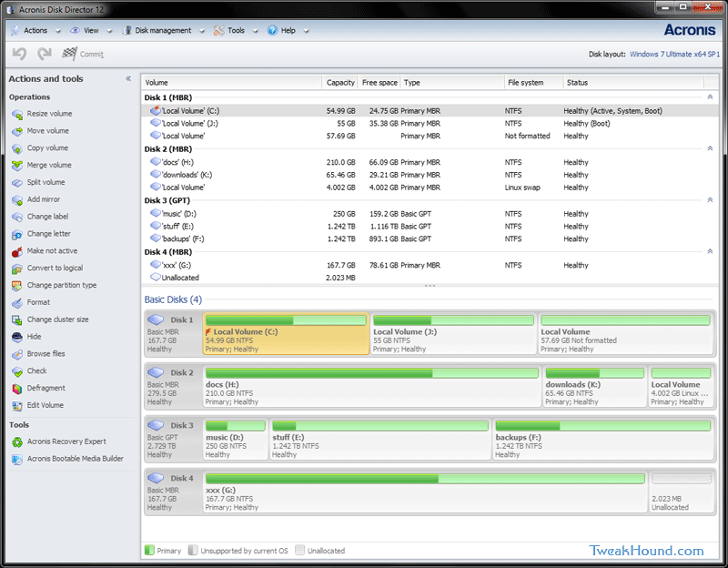Click the Change cluster size icon

[17, 320]
